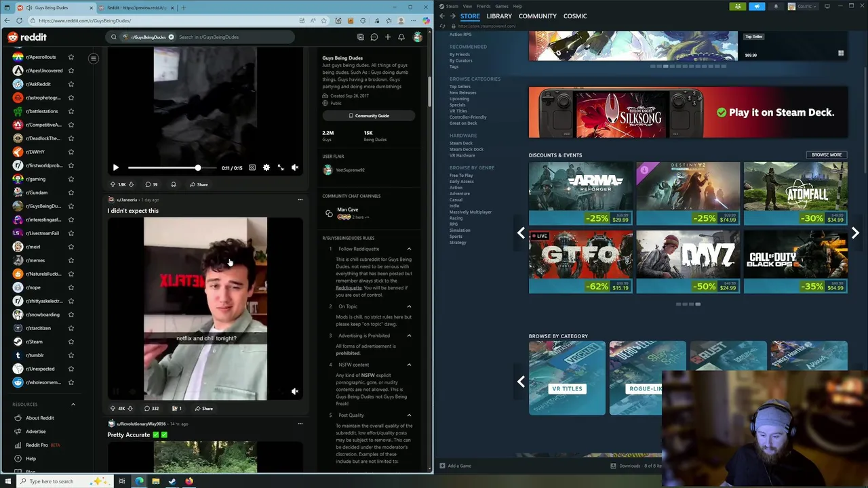The width and height of the screenshot is (868, 488).
Task: Favorite r/memes with the star
Action: click(x=71, y=260)
